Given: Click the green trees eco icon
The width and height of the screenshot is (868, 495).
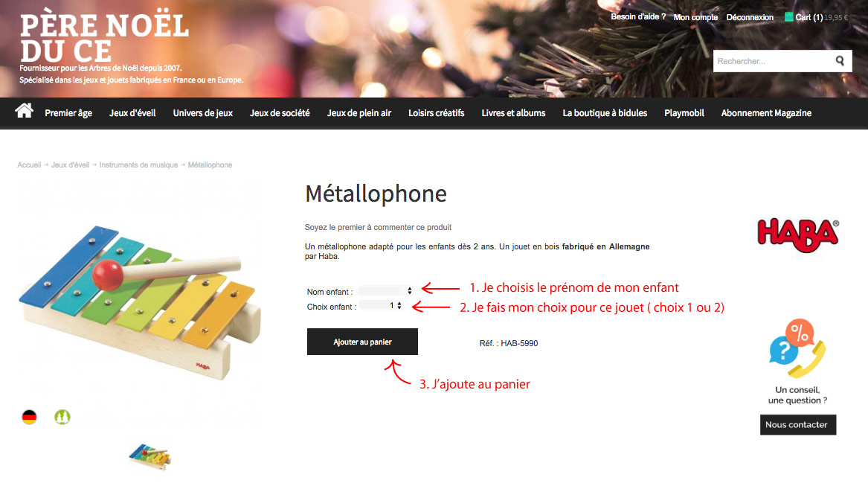Looking at the screenshot, I should (x=62, y=417).
